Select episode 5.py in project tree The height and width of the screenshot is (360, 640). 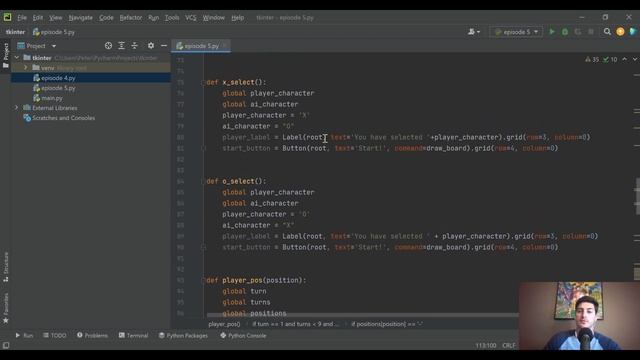pos(58,88)
